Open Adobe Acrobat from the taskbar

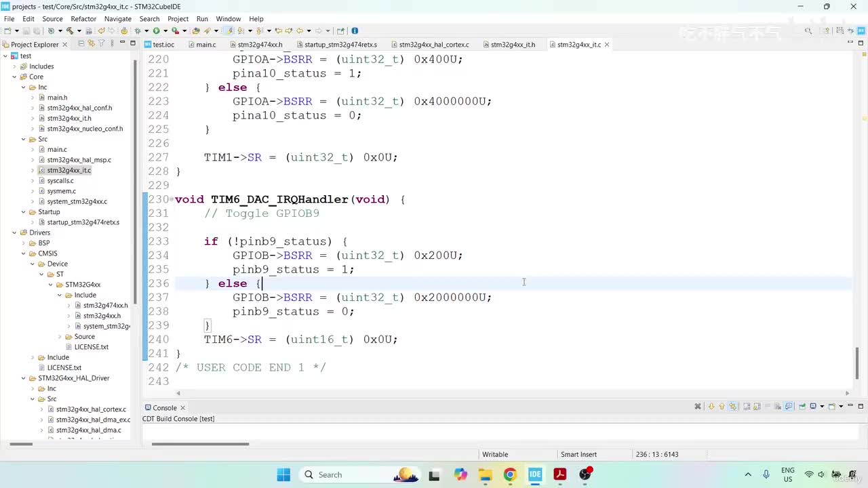pos(560,474)
